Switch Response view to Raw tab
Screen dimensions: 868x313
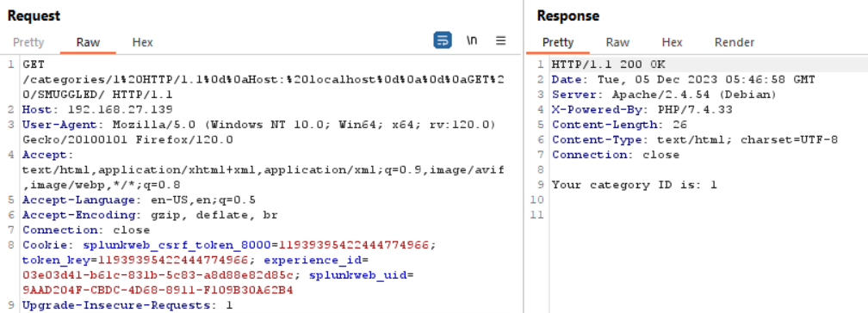pos(617,42)
